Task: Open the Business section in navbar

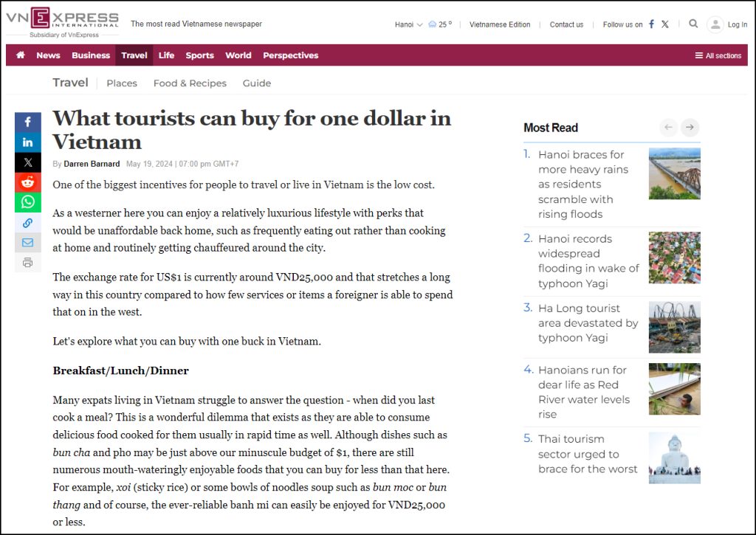Action: (x=91, y=55)
